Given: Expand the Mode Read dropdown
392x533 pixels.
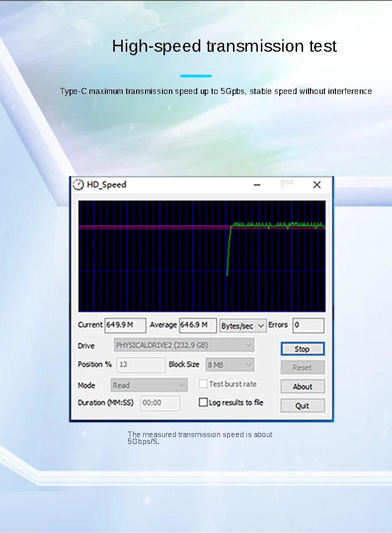Looking at the screenshot, I should (x=149, y=385).
